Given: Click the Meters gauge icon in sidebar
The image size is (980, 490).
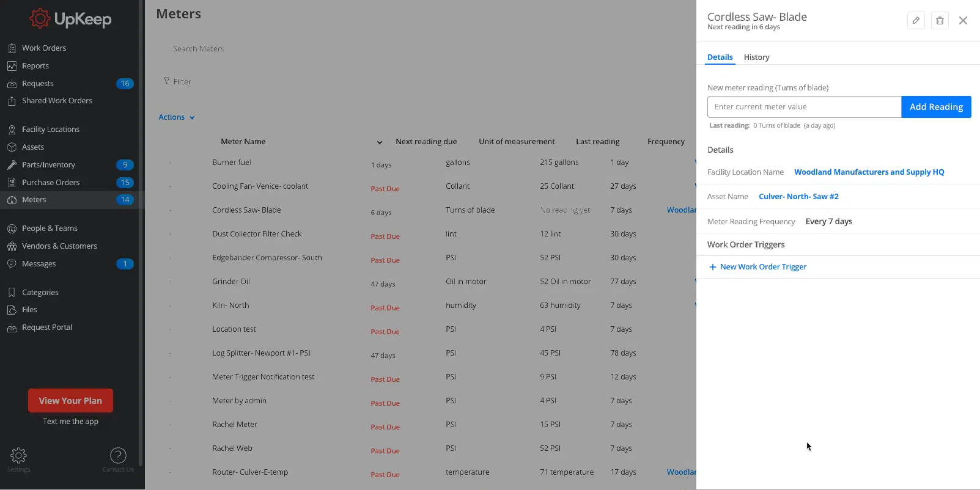Looking at the screenshot, I should (x=12, y=200).
